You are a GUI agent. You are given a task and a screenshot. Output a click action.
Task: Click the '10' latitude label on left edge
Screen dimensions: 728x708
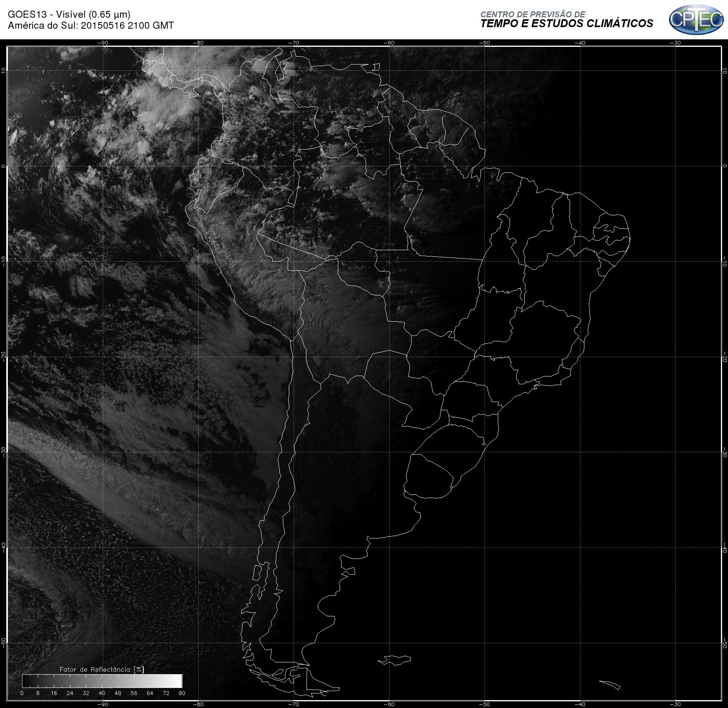[x=4, y=70]
